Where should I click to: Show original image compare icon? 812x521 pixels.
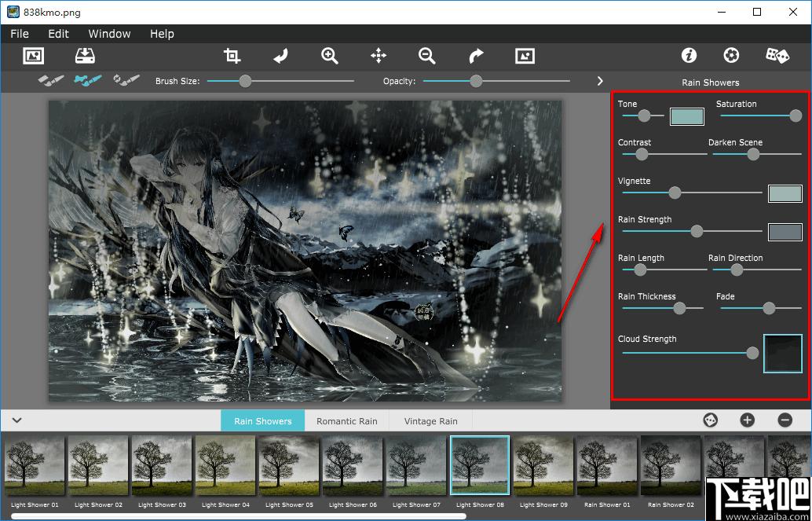[525, 56]
